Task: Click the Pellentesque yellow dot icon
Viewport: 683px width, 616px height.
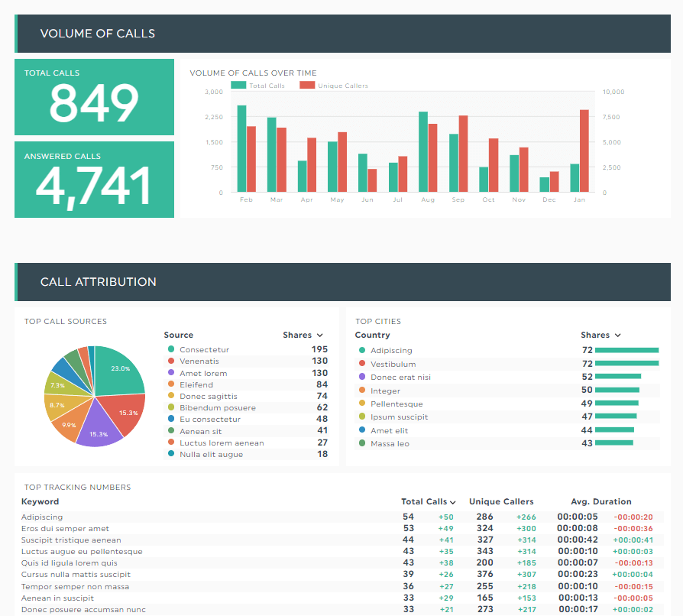Action: coord(361,403)
